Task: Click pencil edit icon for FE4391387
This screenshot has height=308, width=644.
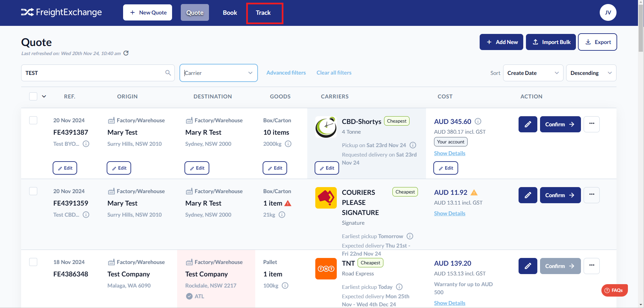Action: click(x=528, y=124)
